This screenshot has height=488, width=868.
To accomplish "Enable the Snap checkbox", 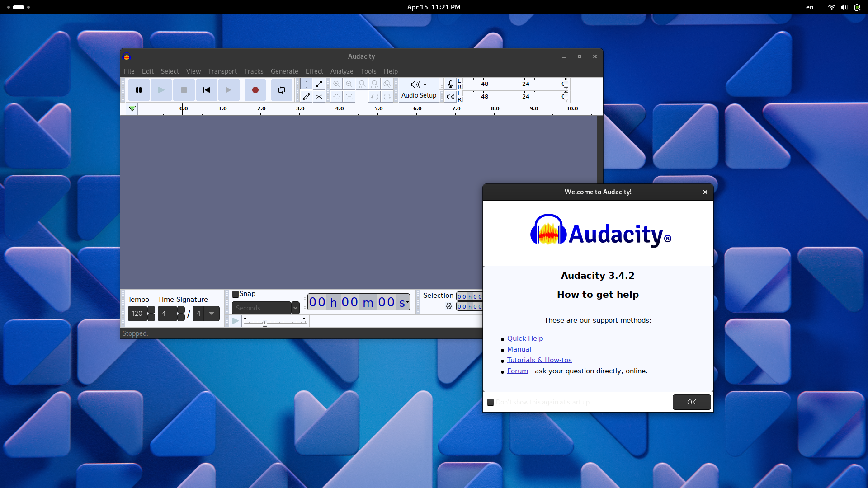I will pyautogui.click(x=236, y=294).
